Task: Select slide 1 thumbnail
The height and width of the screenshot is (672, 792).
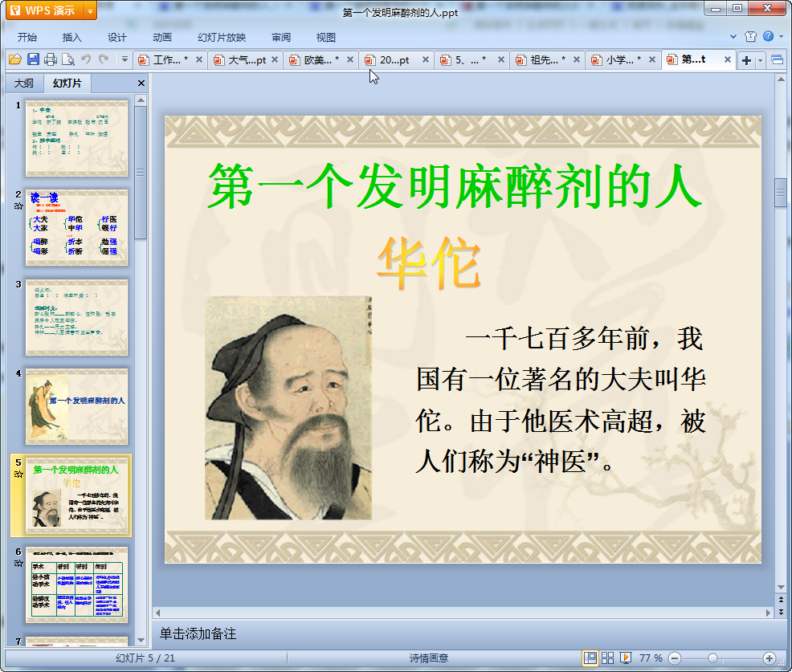Action: tap(77, 138)
